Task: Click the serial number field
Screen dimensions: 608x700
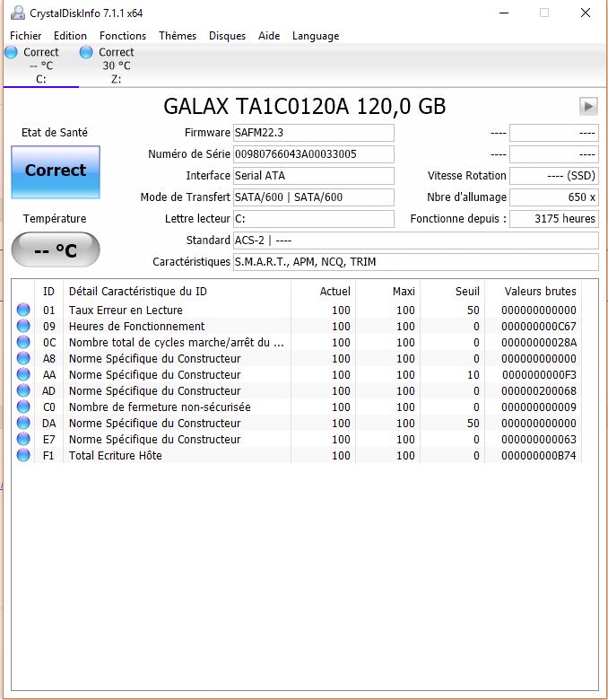Action: point(314,154)
